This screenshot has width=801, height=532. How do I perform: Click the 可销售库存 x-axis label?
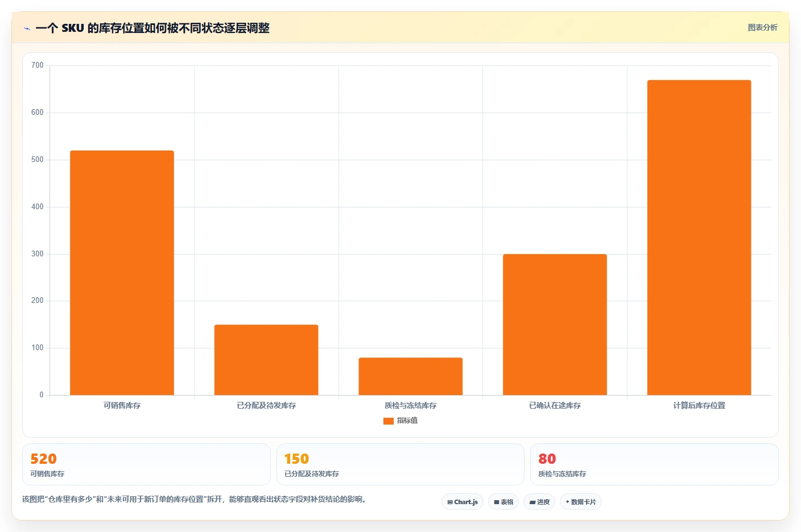click(122, 405)
